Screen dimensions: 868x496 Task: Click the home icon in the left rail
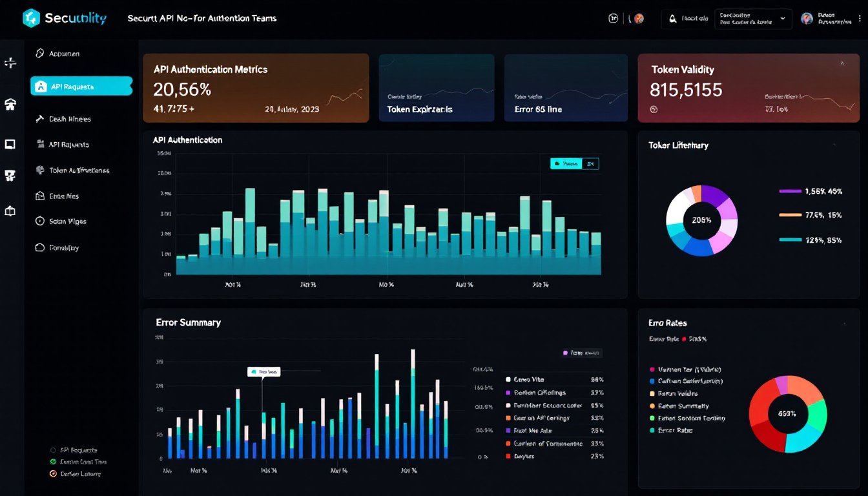pyautogui.click(x=10, y=105)
